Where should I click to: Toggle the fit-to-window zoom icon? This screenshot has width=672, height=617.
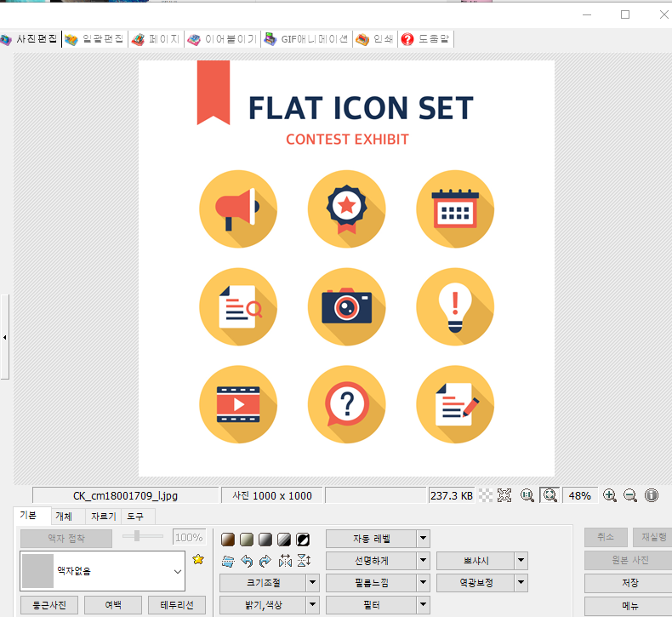550,495
